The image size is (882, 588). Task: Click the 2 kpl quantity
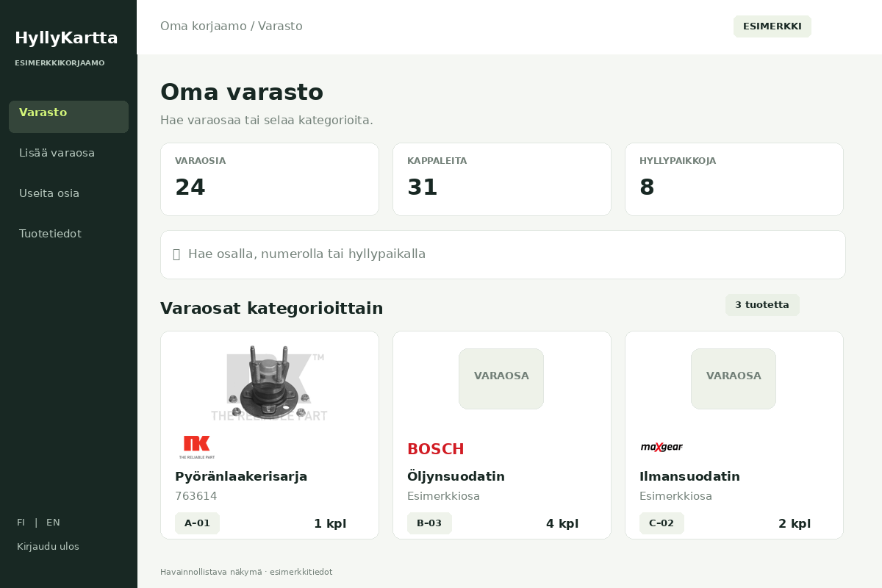point(795,524)
